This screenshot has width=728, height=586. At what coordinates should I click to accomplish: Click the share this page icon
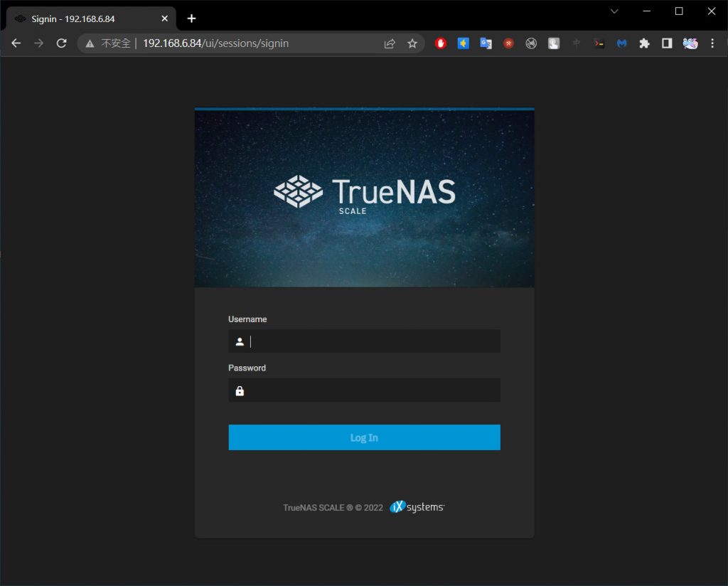pyautogui.click(x=390, y=43)
